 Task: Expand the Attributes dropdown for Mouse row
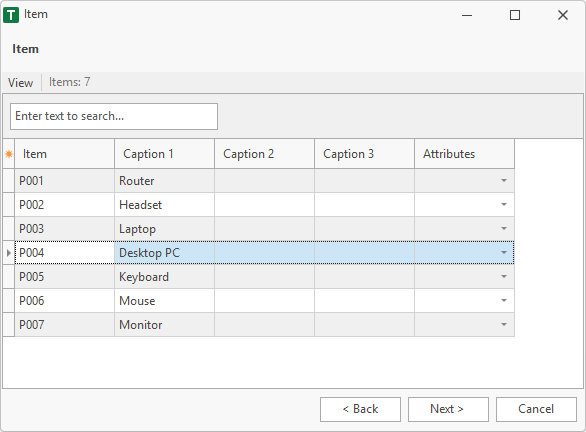click(x=504, y=301)
